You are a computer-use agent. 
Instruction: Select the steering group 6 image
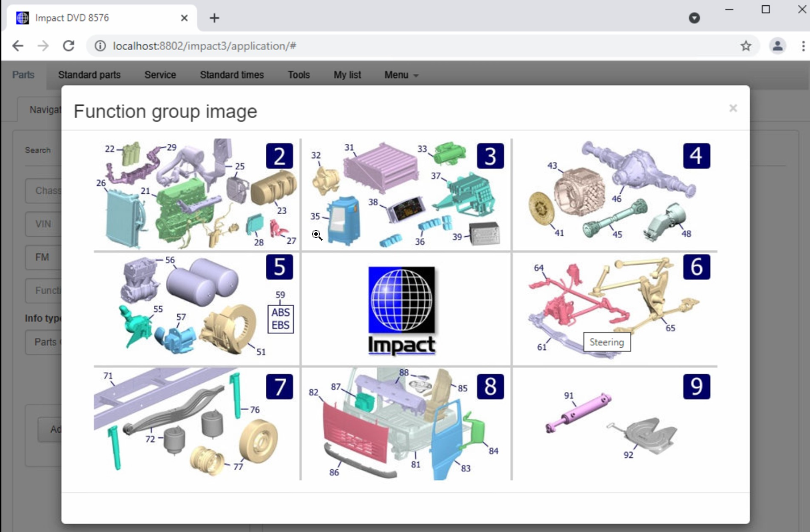pos(614,309)
